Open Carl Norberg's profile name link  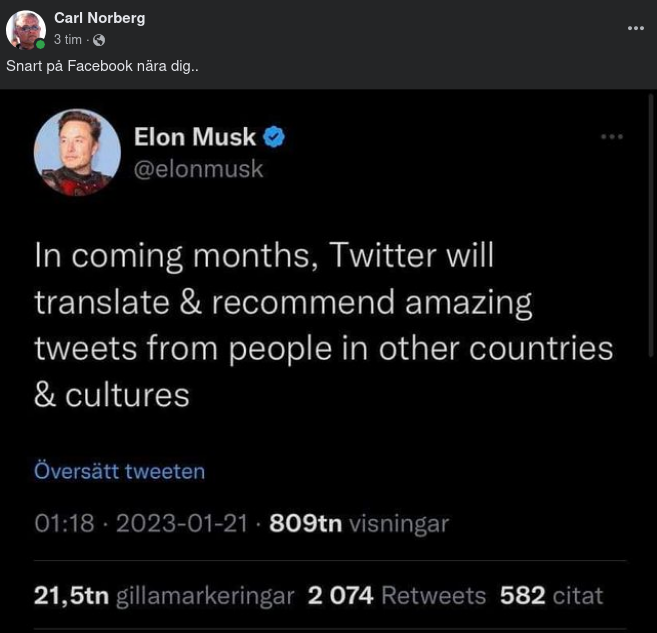(x=99, y=18)
